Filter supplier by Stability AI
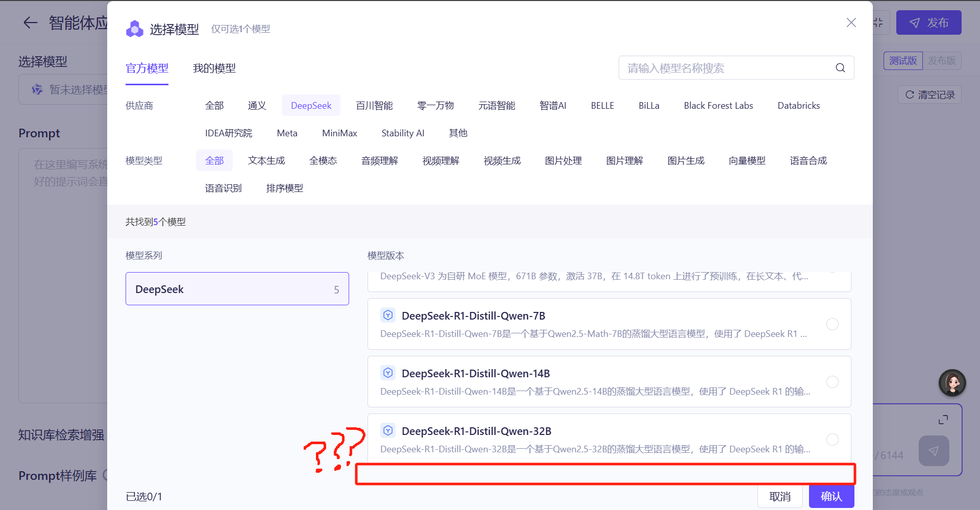This screenshot has width=980, height=510. (x=403, y=133)
